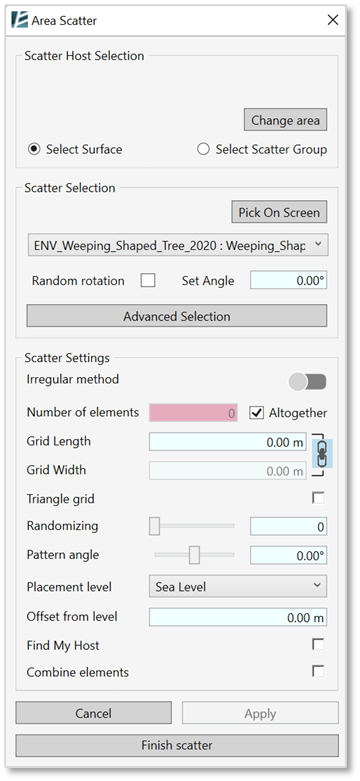360x781 pixels.
Task: Uncheck the Altogether checkbox
Action: click(256, 413)
